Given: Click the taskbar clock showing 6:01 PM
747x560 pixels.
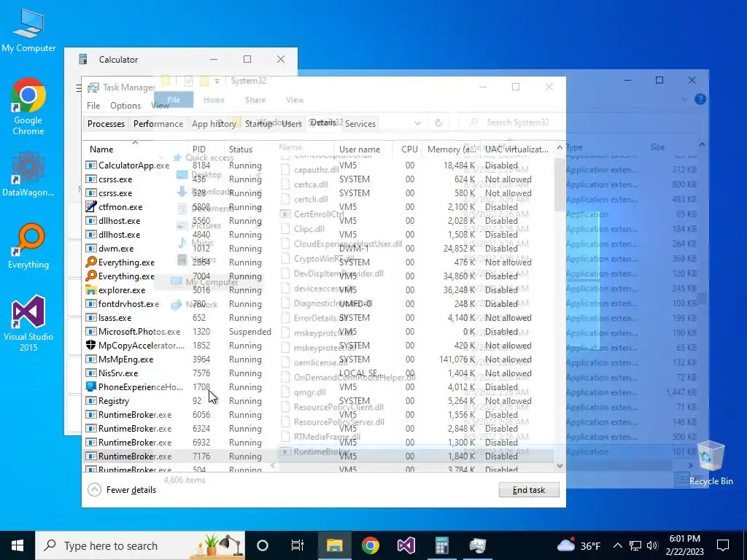Looking at the screenshot, I should coord(684,545).
